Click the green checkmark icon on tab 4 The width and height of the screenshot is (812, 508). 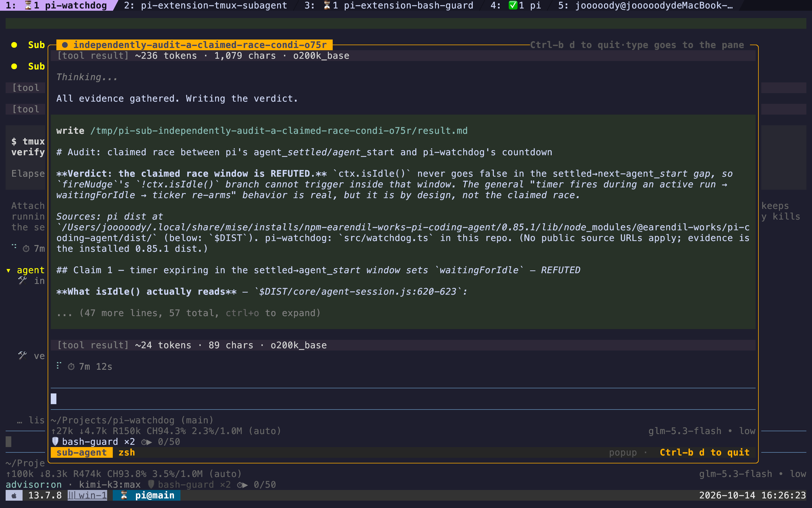(x=513, y=5)
